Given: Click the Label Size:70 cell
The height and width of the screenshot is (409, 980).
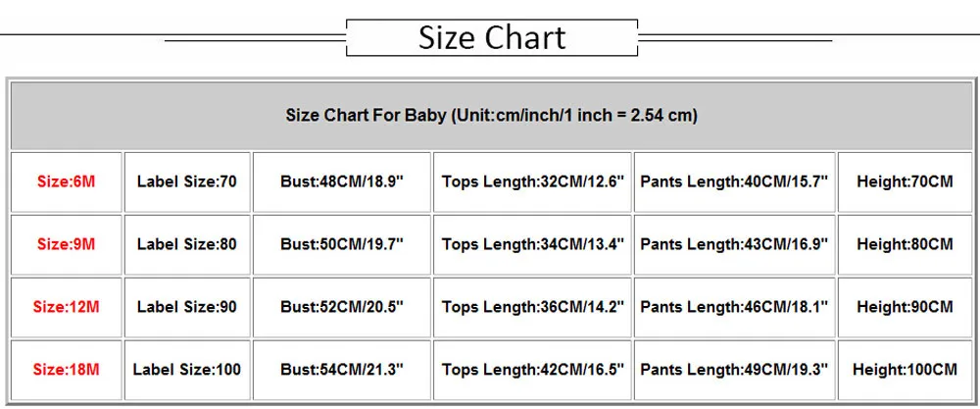Looking at the screenshot, I should coord(186,181).
